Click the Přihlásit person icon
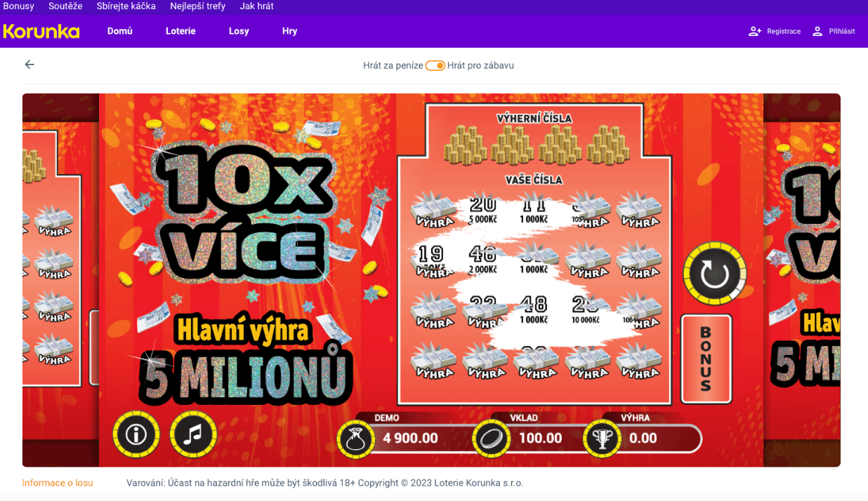This screenshot has width=868, height=501. tap(817, 32)
